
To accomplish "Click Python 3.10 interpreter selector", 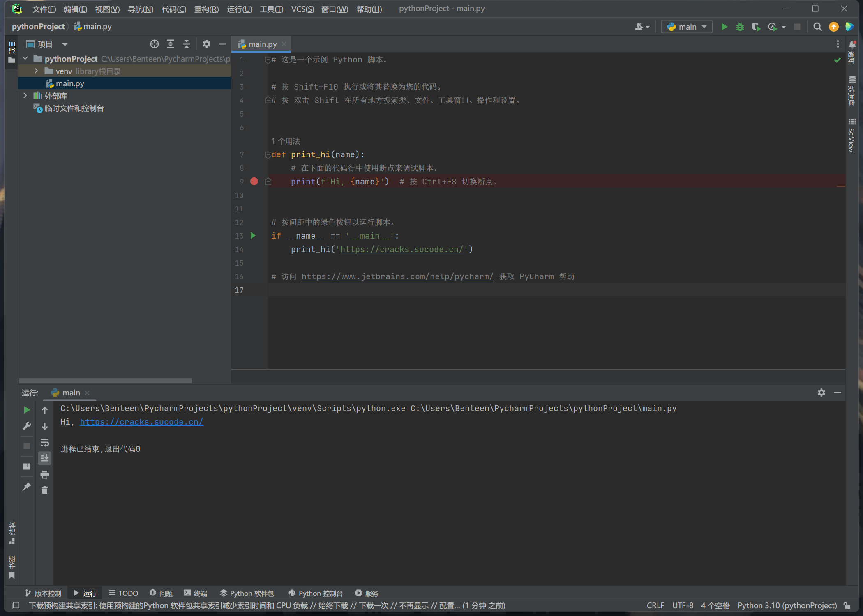I will point(787,606).
